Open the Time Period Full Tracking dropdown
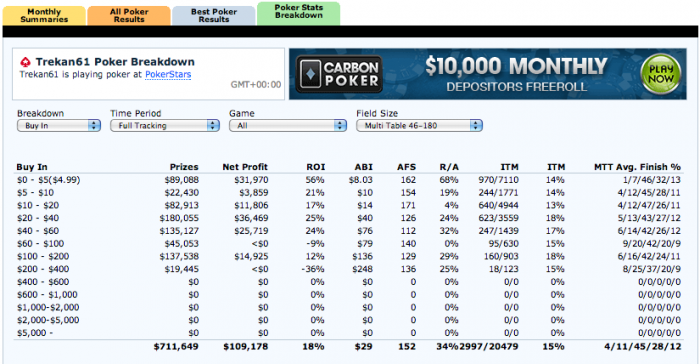Viewport: 700px width, 364px height. 165,126
